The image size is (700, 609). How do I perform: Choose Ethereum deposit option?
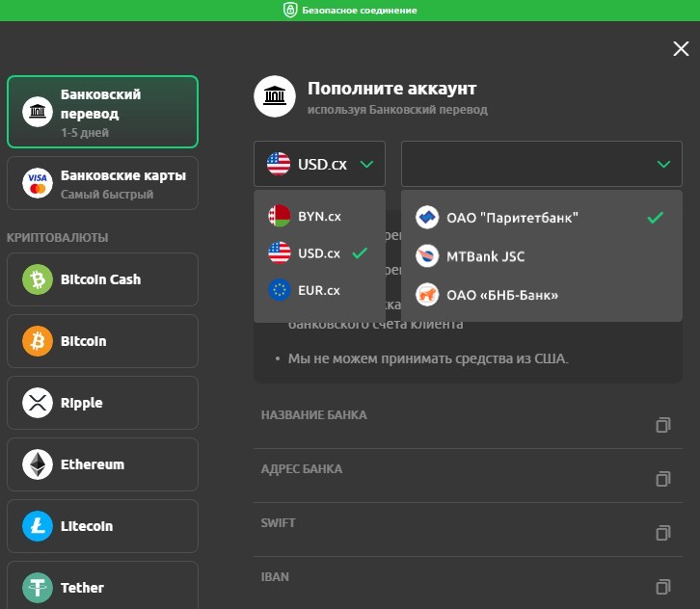(102, 464)
